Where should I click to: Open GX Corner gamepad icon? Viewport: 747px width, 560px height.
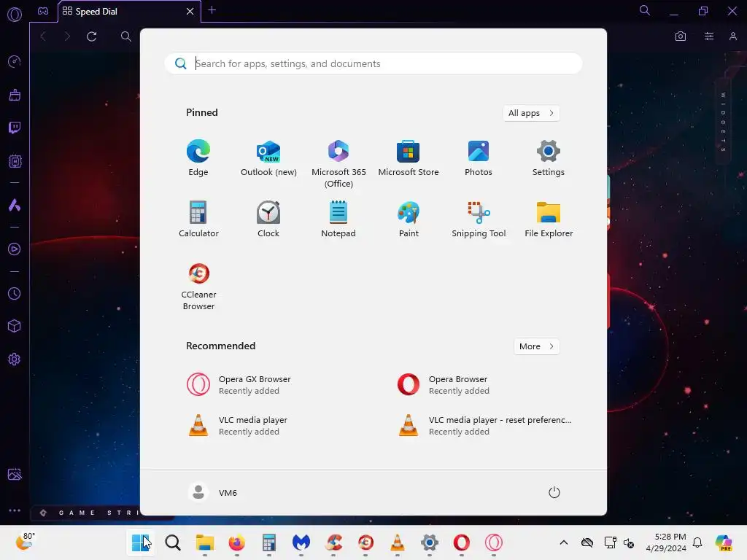pos(43,11)
